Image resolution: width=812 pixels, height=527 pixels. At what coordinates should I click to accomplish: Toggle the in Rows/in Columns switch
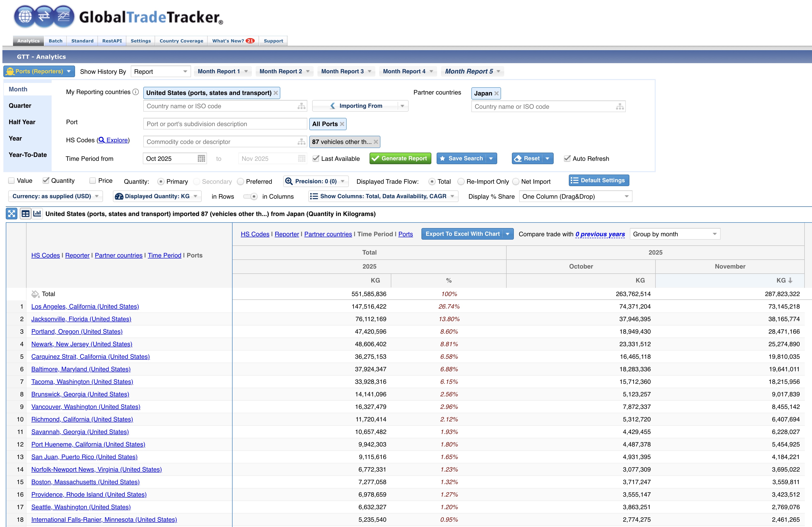click(251, 196)
